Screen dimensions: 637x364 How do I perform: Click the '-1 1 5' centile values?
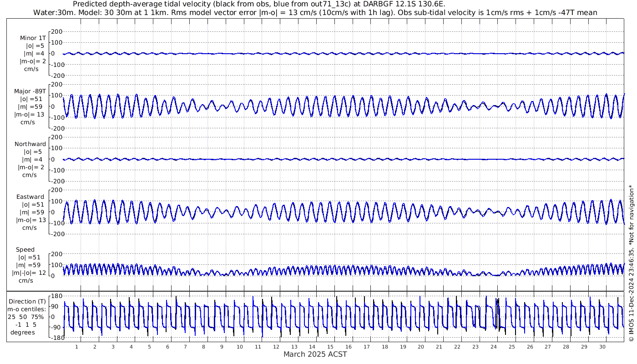[25, 324]
